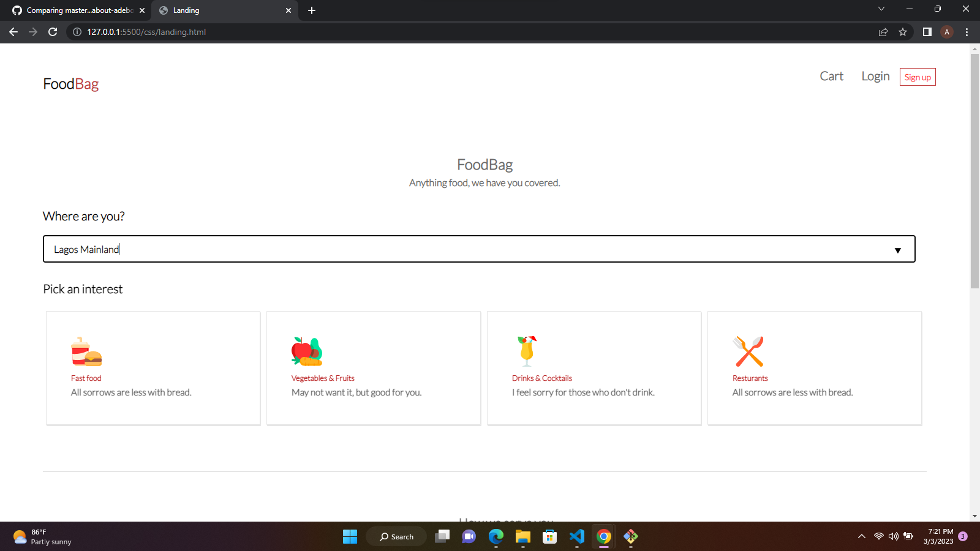980x551 pixels.
Task: Open Visual Studio Code from the taskbar
Action: coord(576,536)
